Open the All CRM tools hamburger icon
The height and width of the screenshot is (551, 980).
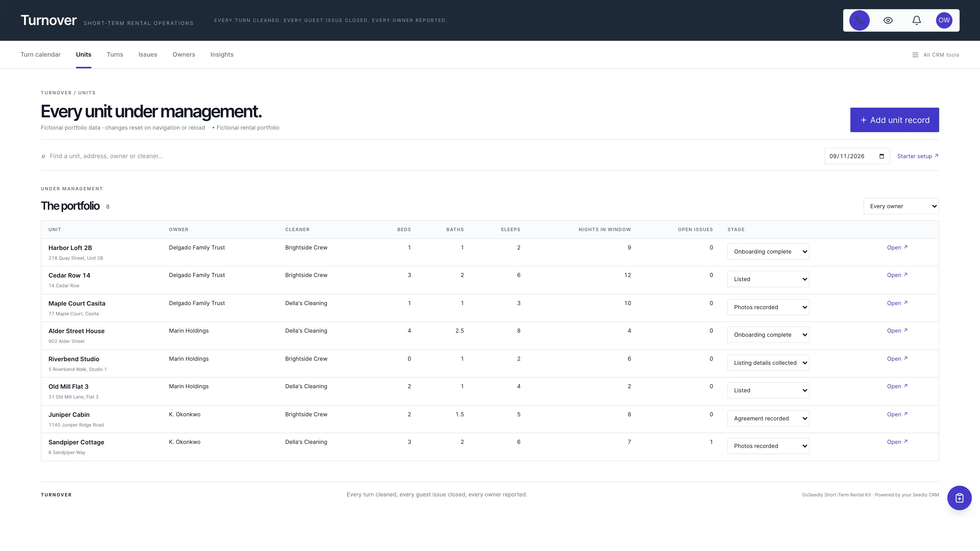click(915, 55)
